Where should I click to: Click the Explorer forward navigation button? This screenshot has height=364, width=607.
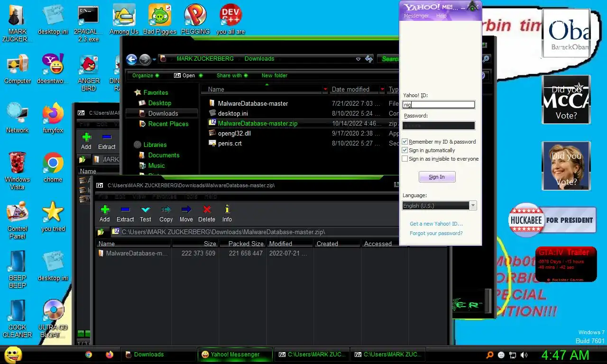145,59
